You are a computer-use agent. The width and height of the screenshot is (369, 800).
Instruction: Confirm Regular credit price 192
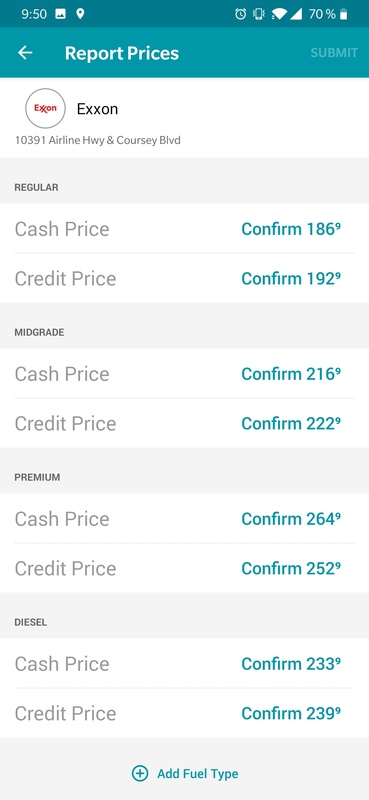tap(291, 279)
